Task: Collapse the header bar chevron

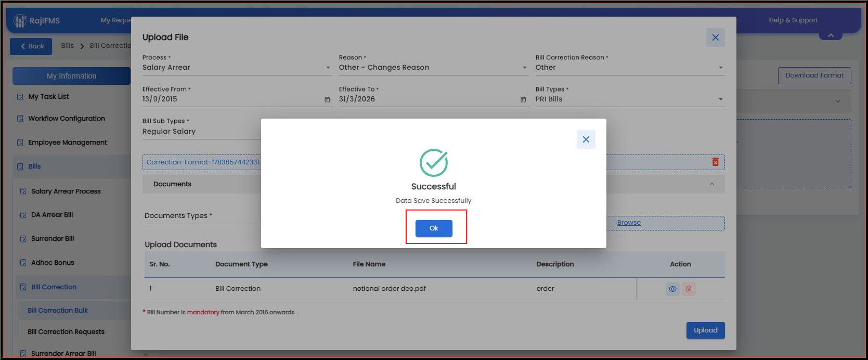Action: tap(831, 35)
